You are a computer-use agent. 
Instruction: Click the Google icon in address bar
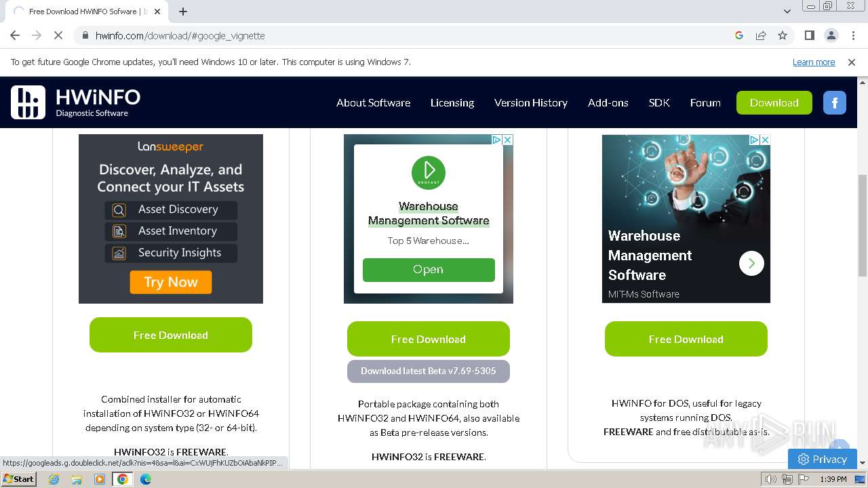tap(739, 35)
